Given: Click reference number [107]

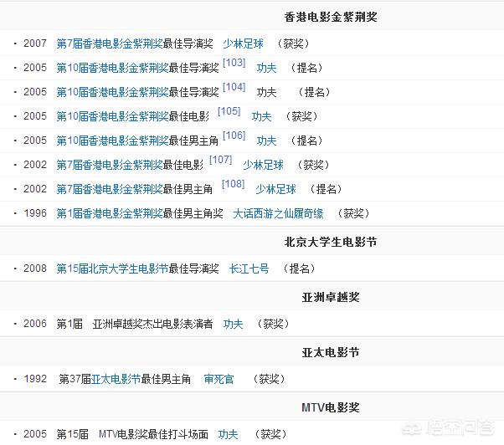Looking at the screenshot, I should 220,160.
